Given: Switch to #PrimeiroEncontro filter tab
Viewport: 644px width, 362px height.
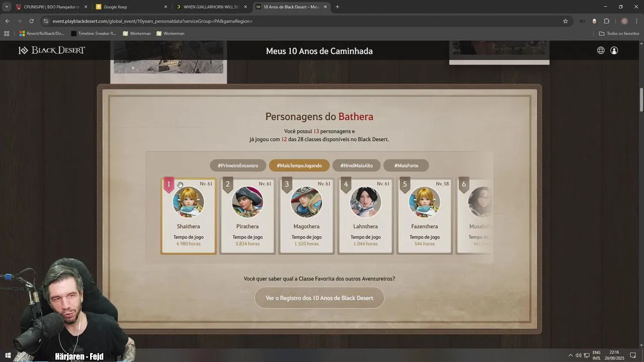Looking at the screenshot, I should click(238, 165).
